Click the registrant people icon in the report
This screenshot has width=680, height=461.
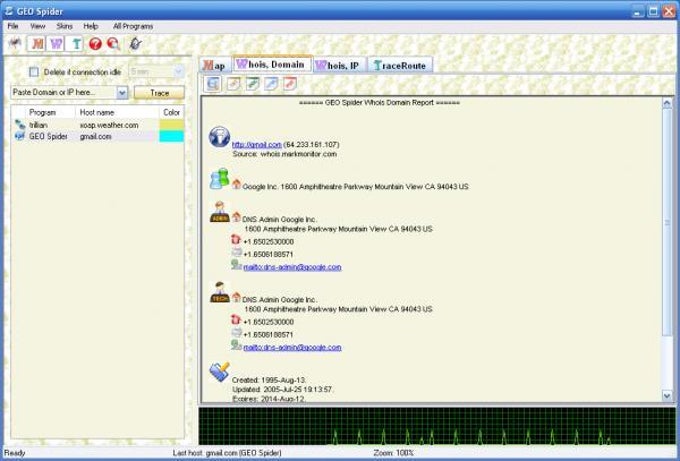[x=219, y=178]
